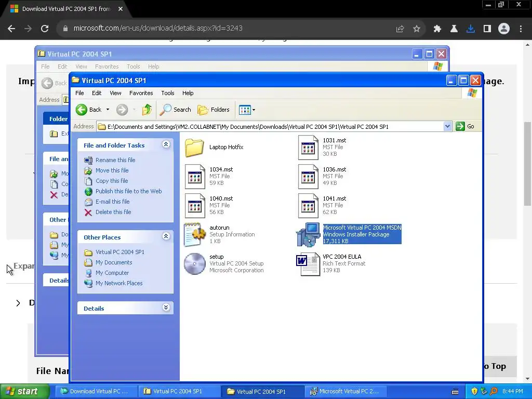Click the Forward arrow in Explorer toolbar

point(122,110)
